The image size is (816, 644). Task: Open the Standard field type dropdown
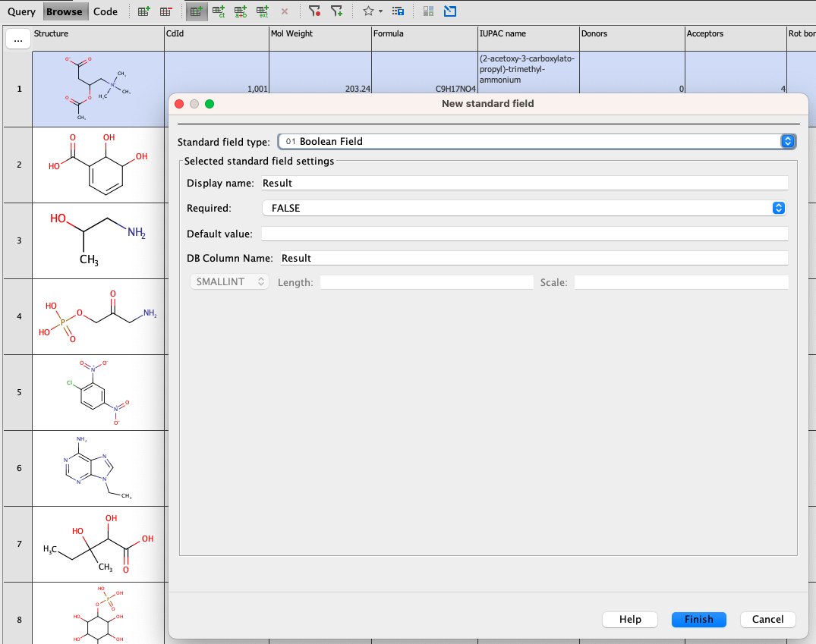point(537,141)
